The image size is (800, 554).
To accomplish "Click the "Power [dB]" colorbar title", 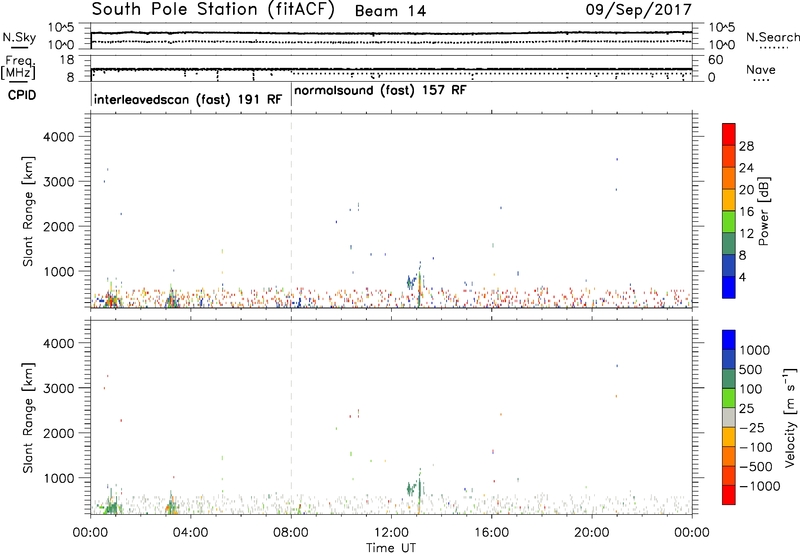I will pyautogui.click(x=764, y=211).
